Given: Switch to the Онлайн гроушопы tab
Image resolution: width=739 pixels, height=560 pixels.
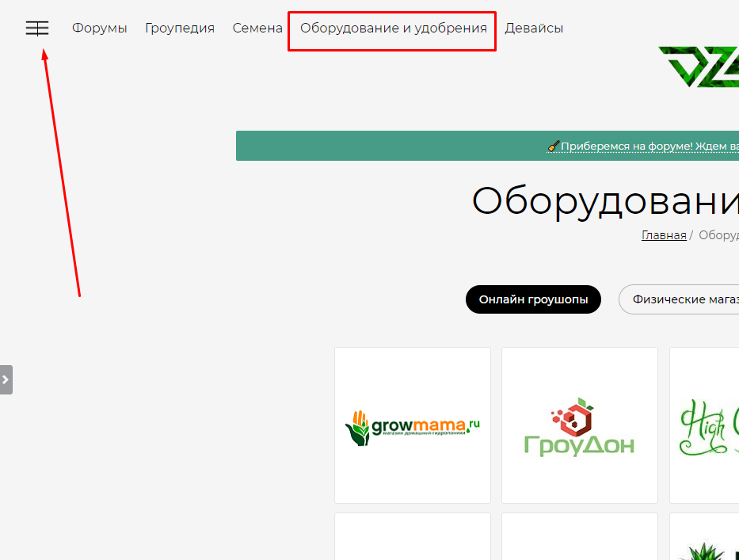Looking at the screenshot, I should tap(533, 299).
